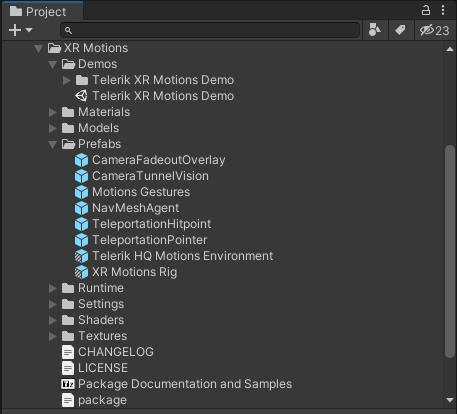Image resolution: width=457 pixels, height=414 pixels.
Task: Expand the Shaders folder arrow
Action: (53, 320)
